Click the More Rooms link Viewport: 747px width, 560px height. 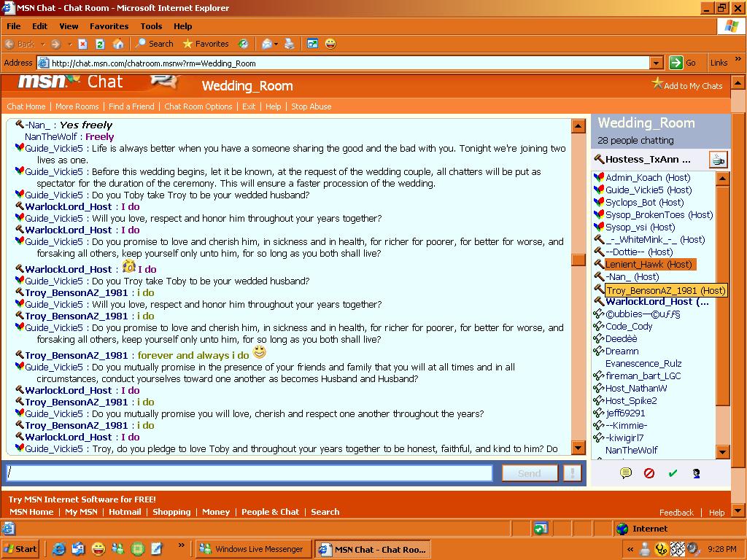(77, 106)
